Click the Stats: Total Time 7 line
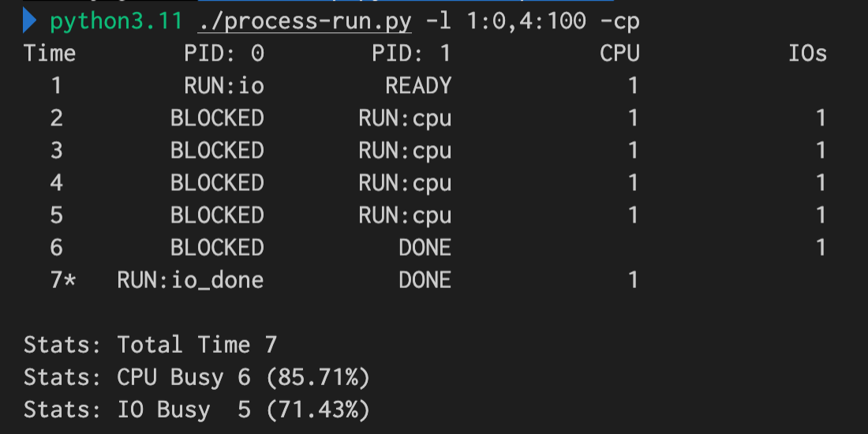868x434 pixels. [x=150, y=345]
